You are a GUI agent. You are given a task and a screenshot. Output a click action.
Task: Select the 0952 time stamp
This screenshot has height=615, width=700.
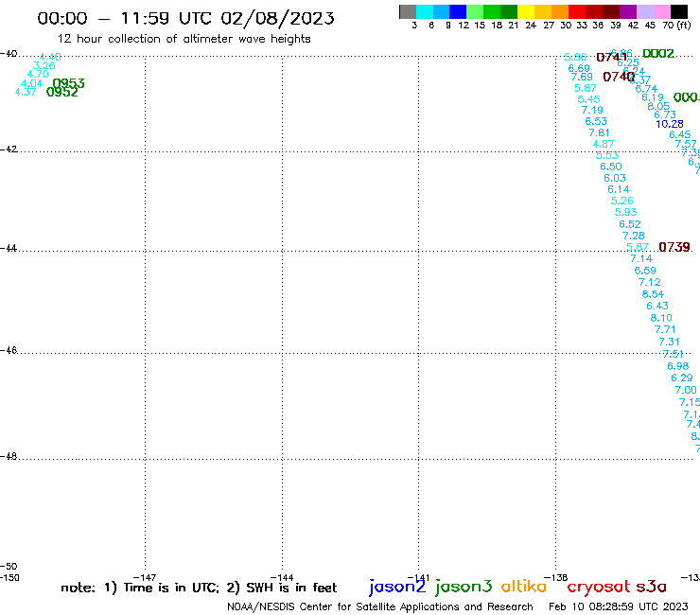point(62,92)
